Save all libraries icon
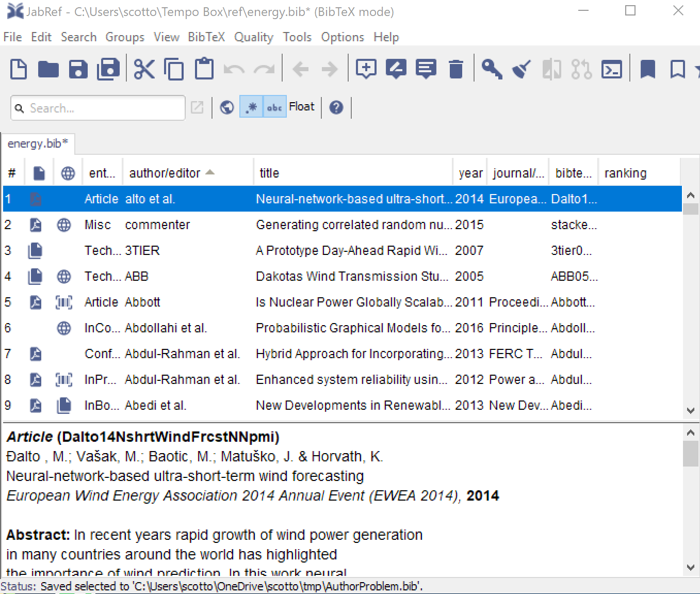Image resolution: width=700 pixels, height=594 pixels. (108, 69)
